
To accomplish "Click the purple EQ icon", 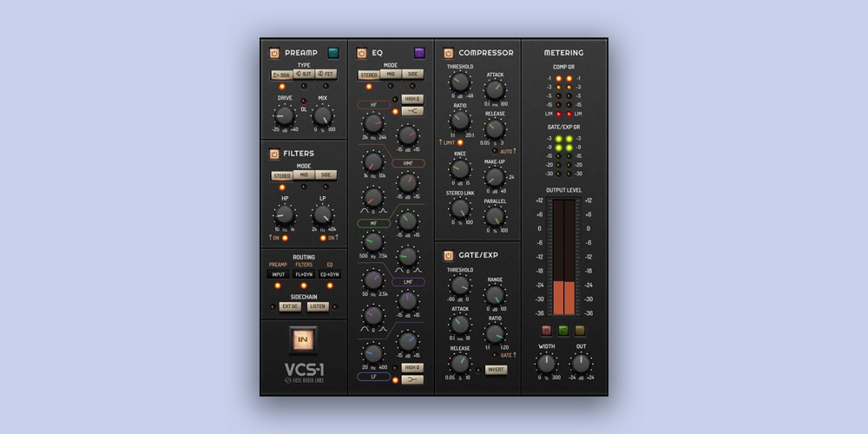I will (x=419, y=53).
